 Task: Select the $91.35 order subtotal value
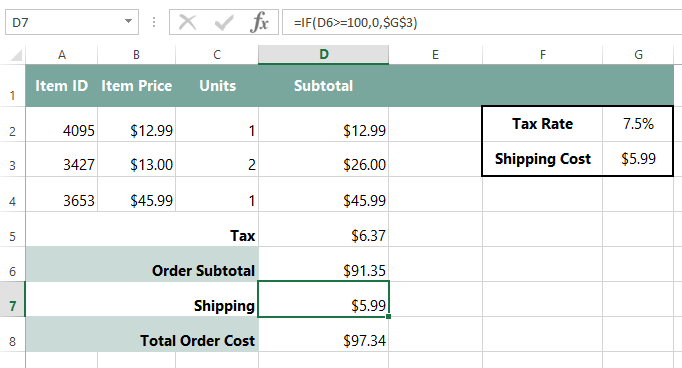pyautogui.click(x=324, y=264)
